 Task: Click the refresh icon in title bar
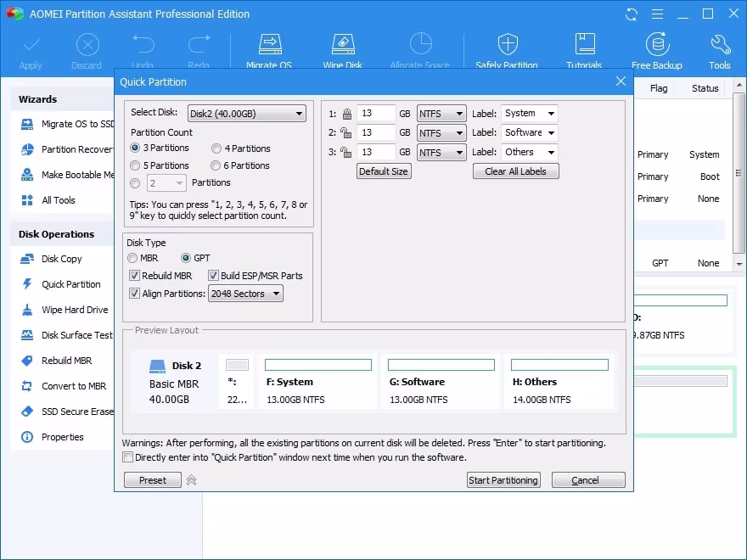[632, 14]
